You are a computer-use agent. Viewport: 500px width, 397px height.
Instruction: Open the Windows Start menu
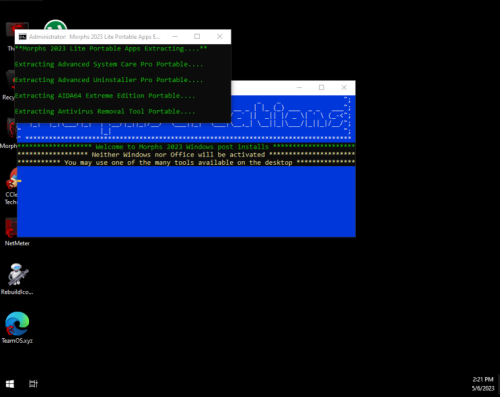10,384
